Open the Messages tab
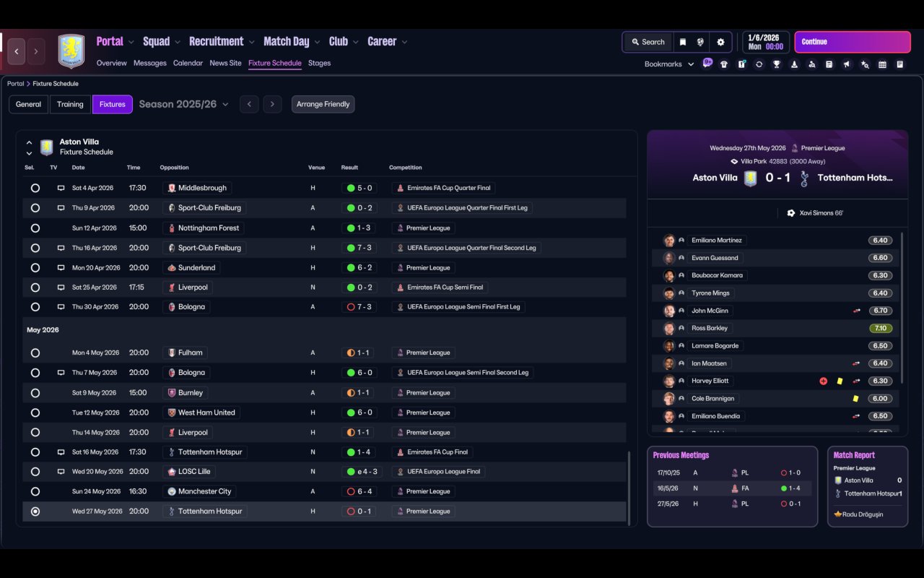Image resolution: width=924 pixels, height=578 pixels. click(x=150, y=63)
